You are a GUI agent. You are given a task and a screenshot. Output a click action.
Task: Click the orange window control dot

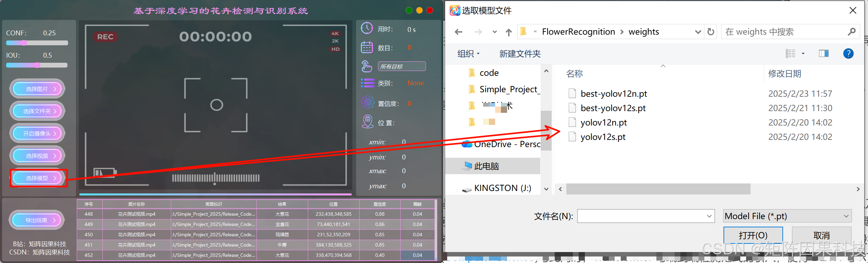[419, 10]
